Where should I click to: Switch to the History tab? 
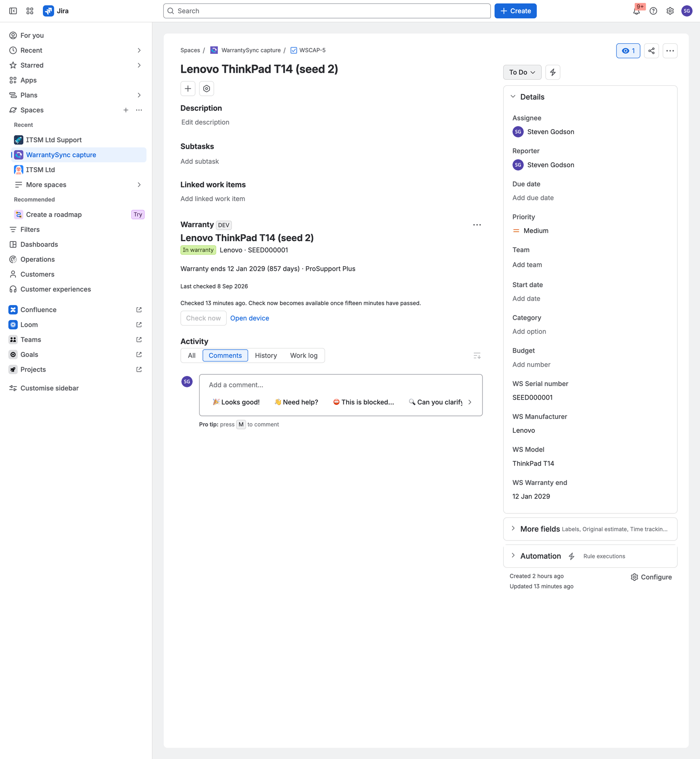click(x=266, y=356)
